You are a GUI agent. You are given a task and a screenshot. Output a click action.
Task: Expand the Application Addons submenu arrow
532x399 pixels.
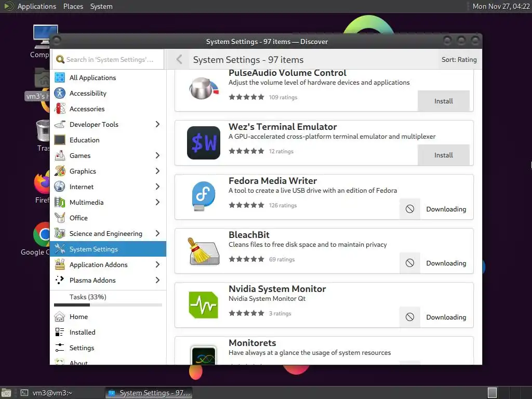pos(157,264)
